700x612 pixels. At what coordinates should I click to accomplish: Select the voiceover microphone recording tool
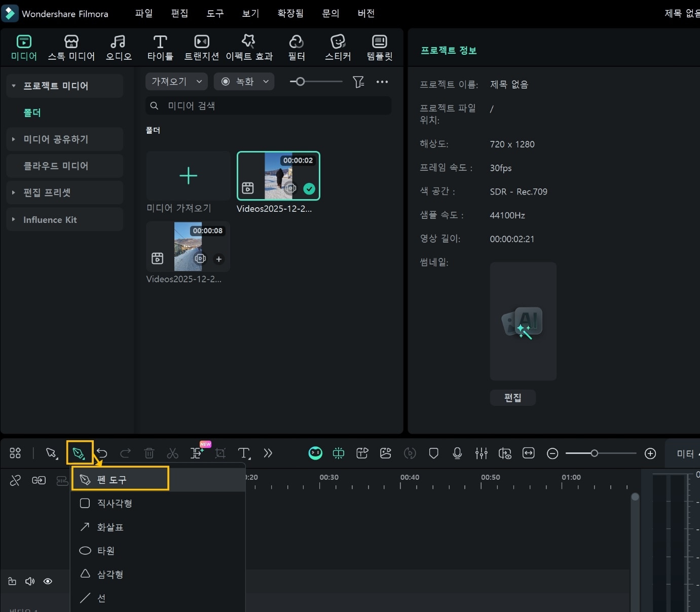pos(457,453)
